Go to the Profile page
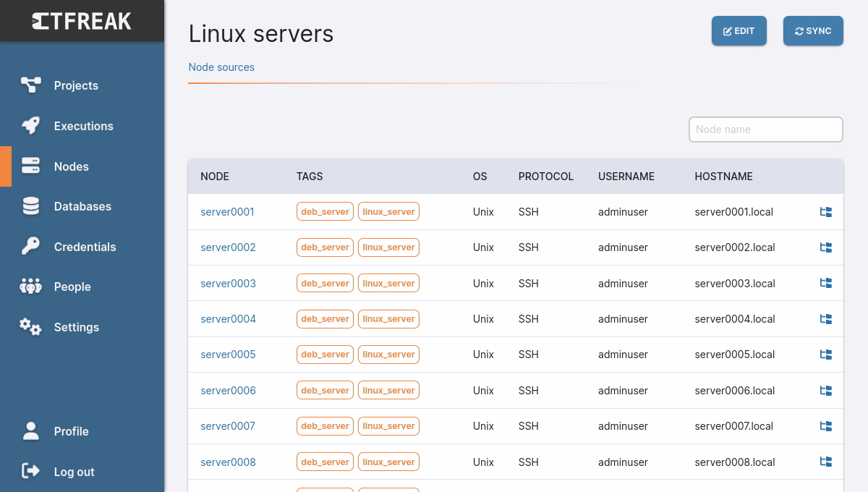 [71, 431]
